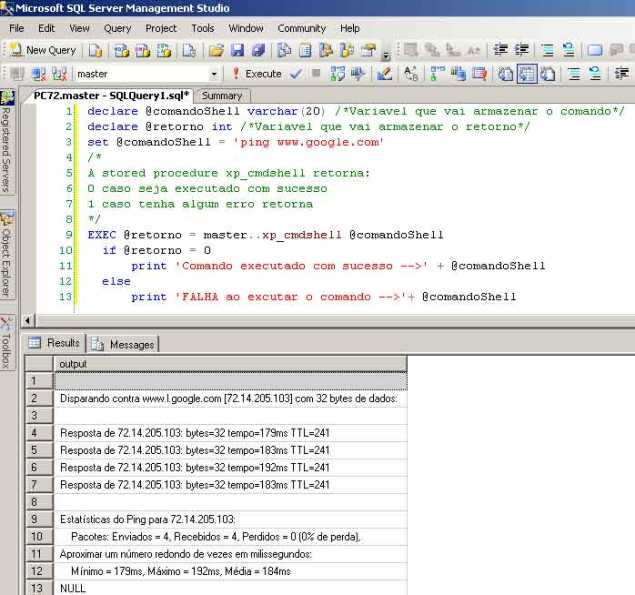Open the Query menu

pyautogui.click(x=117, y=29)
